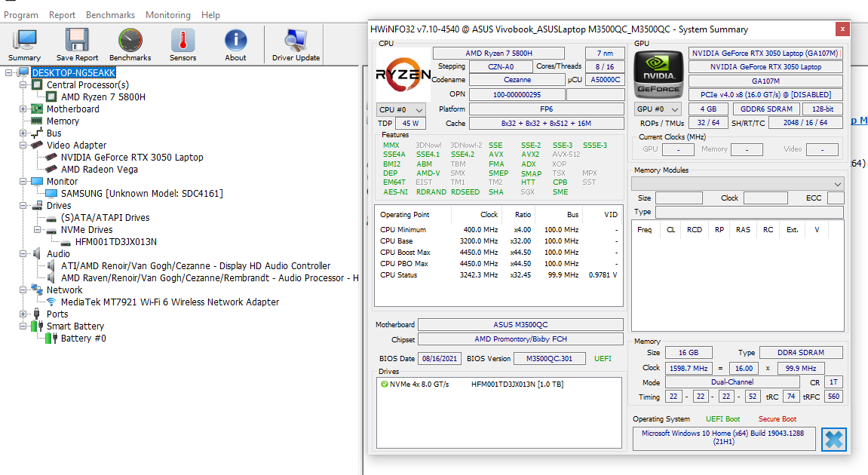Collapse the Video Adapter tree node

click(23, 146)
